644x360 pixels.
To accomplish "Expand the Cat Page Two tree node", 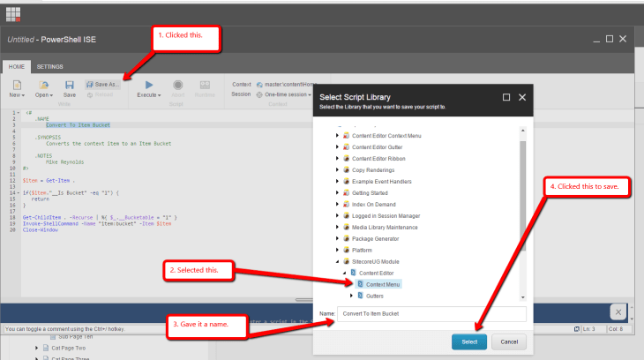I will tap(36, 348).
